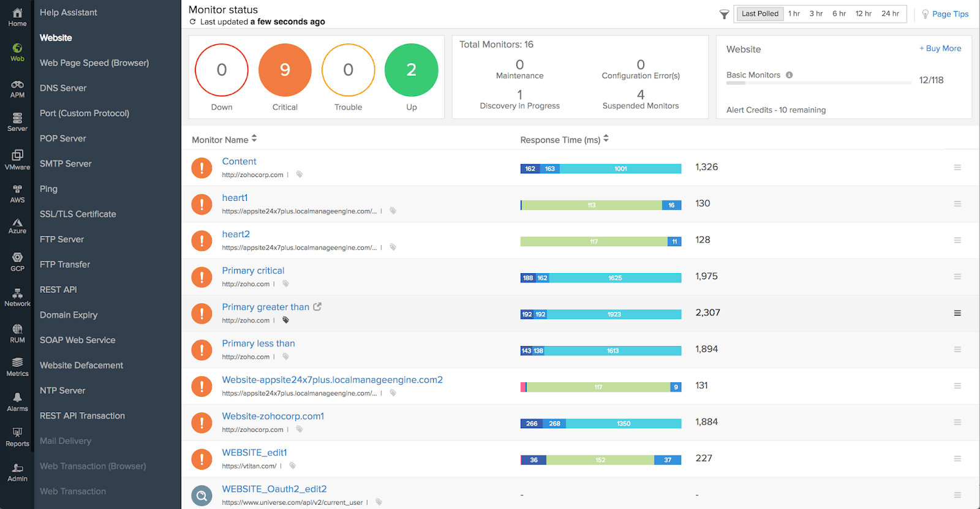Filter by the Critical status circle
The height and width of the screenshot is (509, 980).
tap(285, 70)
